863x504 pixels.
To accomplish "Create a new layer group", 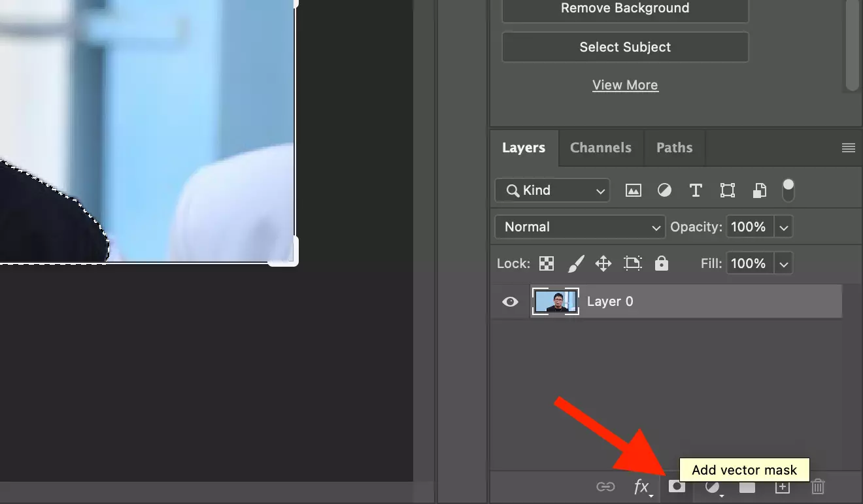I will [747, 486].
